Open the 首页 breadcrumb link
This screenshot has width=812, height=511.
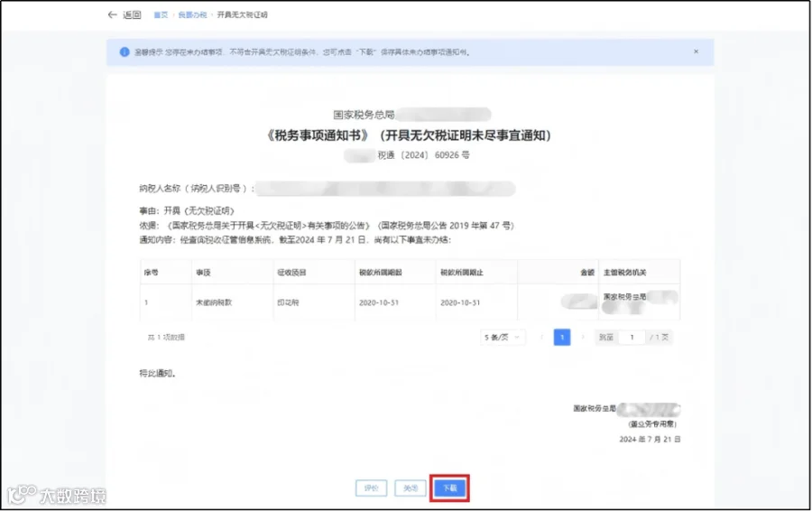pyautogui.click(x=161, y=15)
